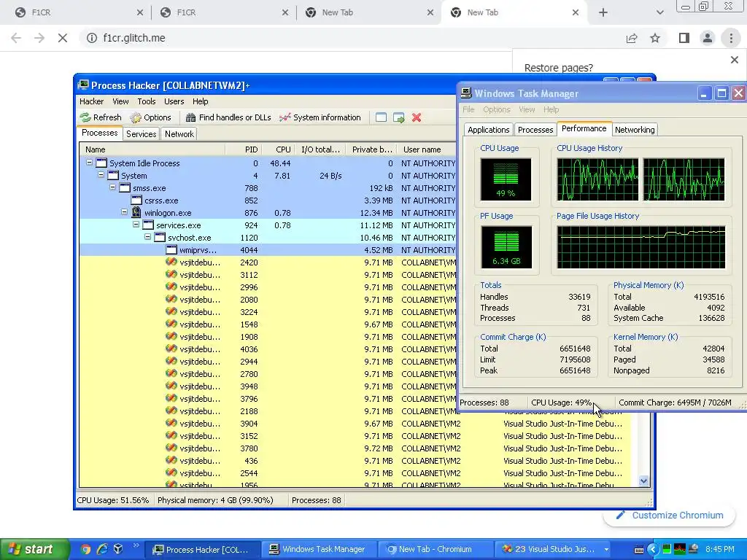Screen dimensions: 747x560
Task: Switch to the Networking tab in Task Manager
Action: coord(635,130)
